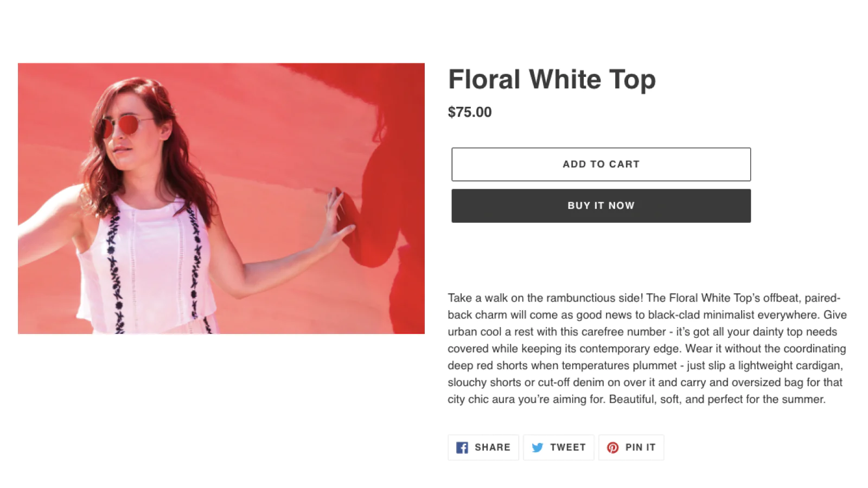
Task: Click the SHARE text label
Action: pos(492,447)
